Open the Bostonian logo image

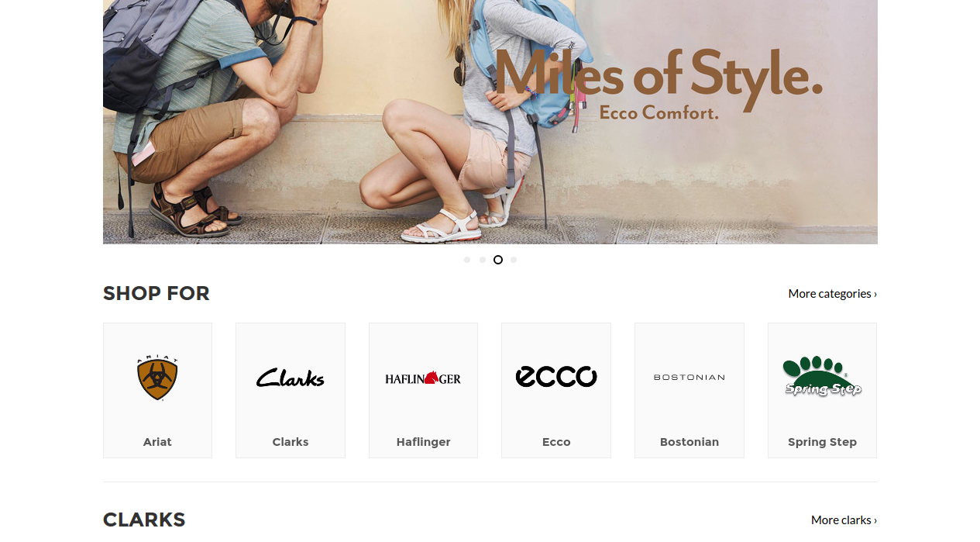coord(689,378)
